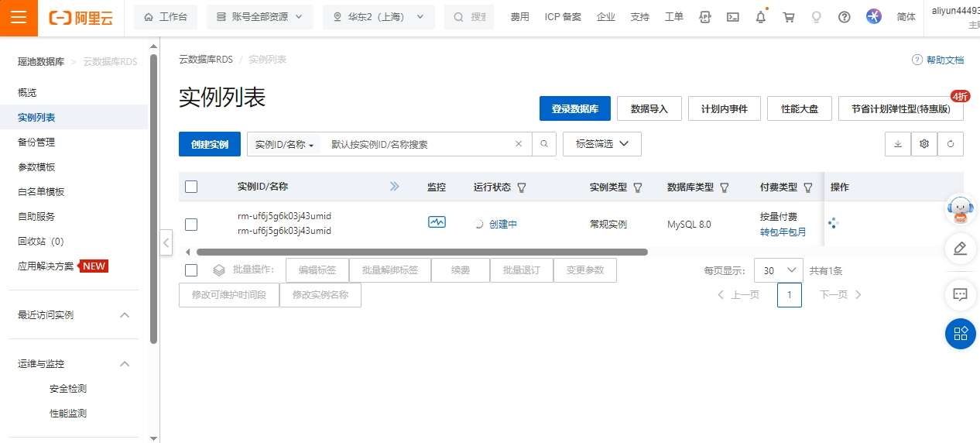
Task: Open the 华东2（上海）region dropdown
Action: [379, 17]
